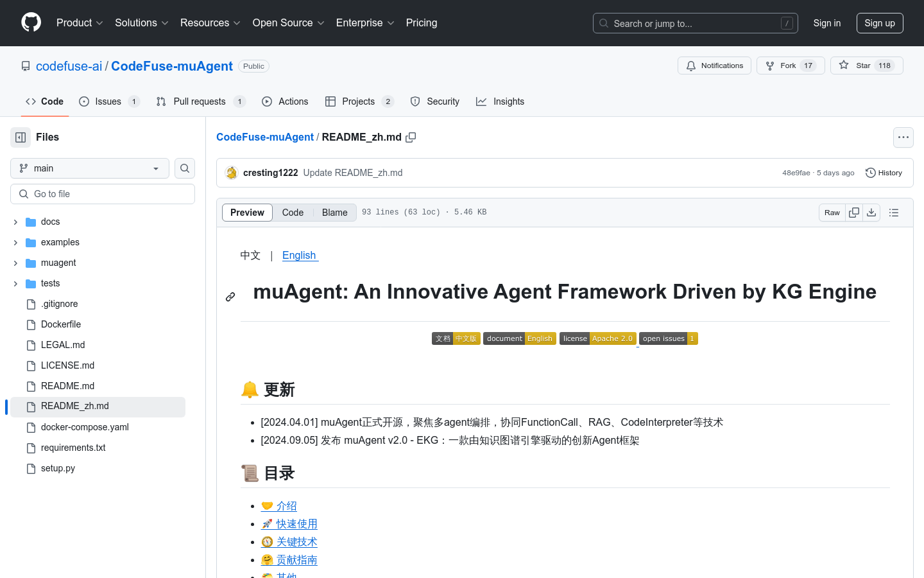Copy the README_zh.md path icon

click(x=411, y=137)
